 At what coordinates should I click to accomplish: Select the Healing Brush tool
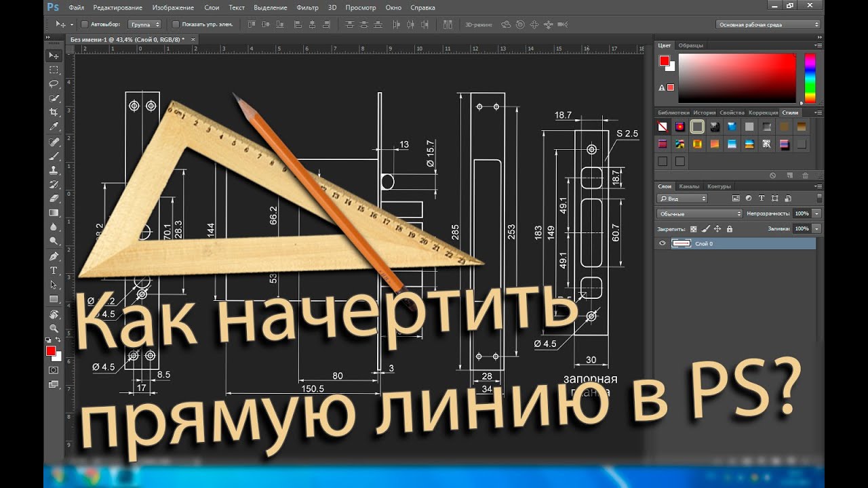(x=54, y=142)
